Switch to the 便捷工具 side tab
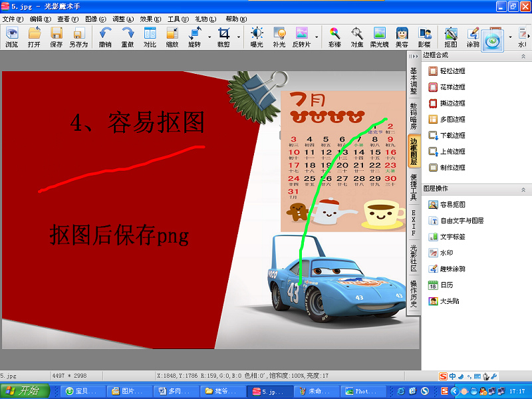This screenshot has width=532, height=399. (x=414, y=188)
